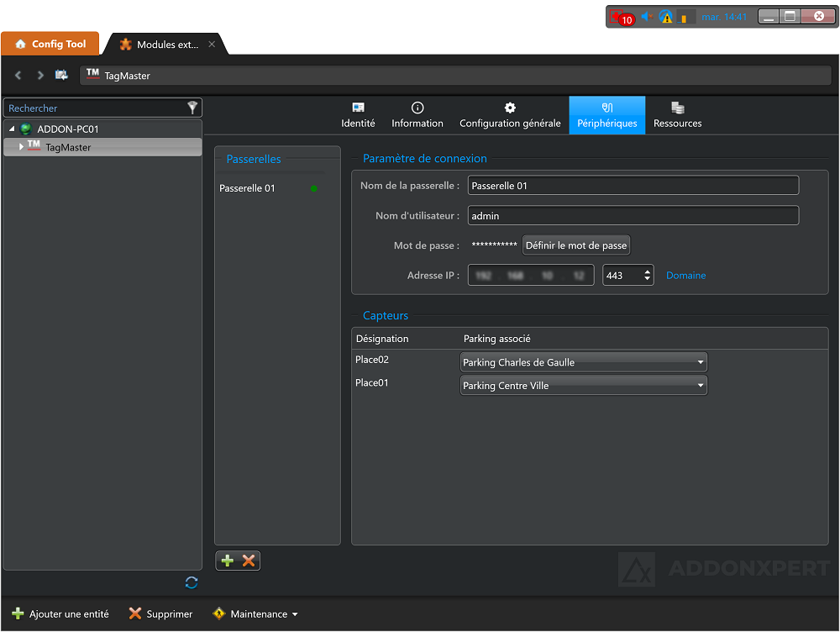Open the Identité tab
This screenshot has height=632, width=840.
[x=358, y=115]
